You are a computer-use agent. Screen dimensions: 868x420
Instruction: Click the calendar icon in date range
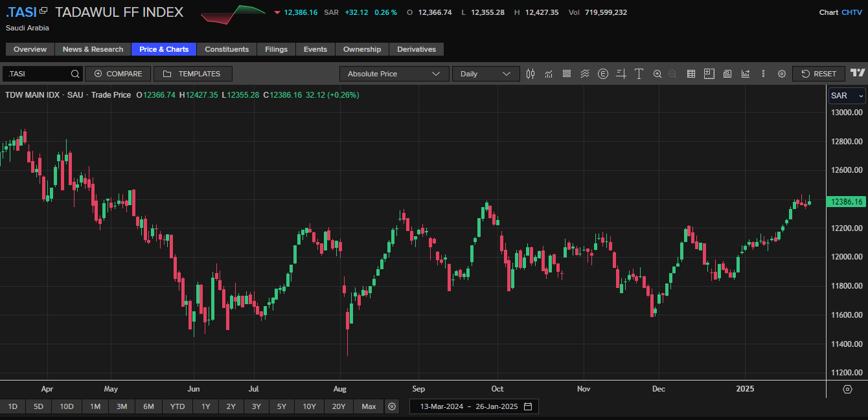pos(528,406)
